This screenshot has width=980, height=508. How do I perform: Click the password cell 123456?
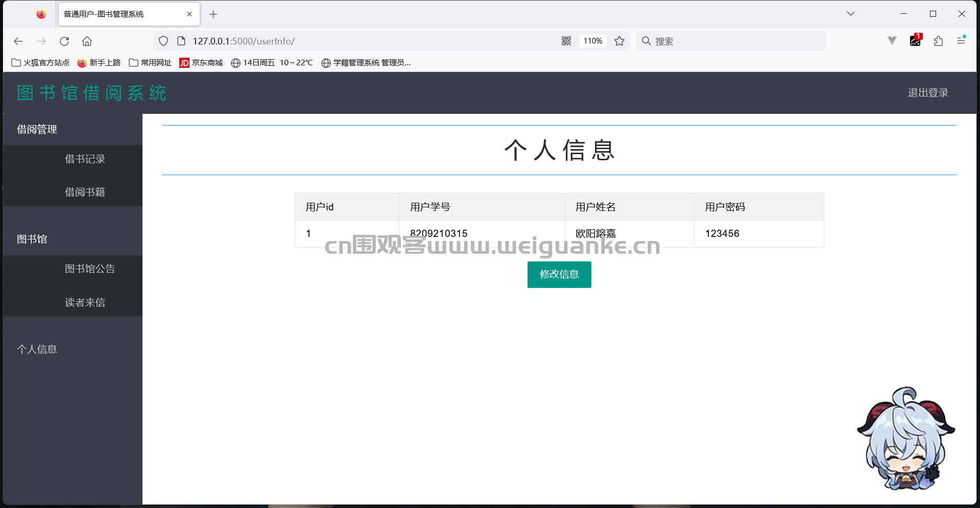coord(759,234)
